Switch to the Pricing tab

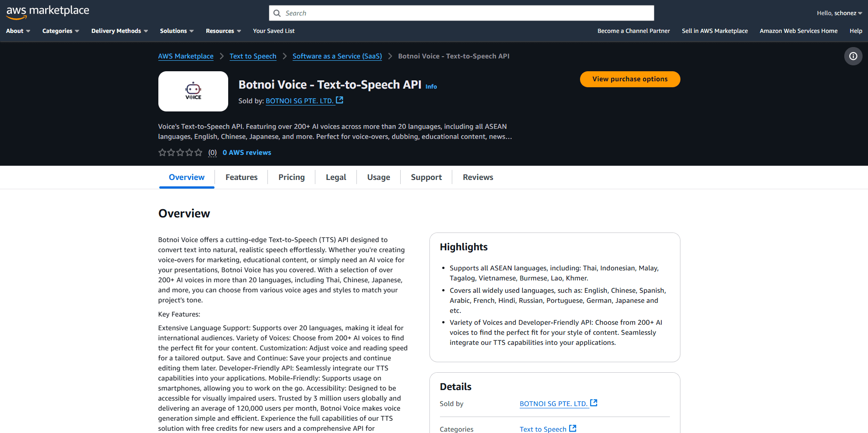click(x=292, y=177)
